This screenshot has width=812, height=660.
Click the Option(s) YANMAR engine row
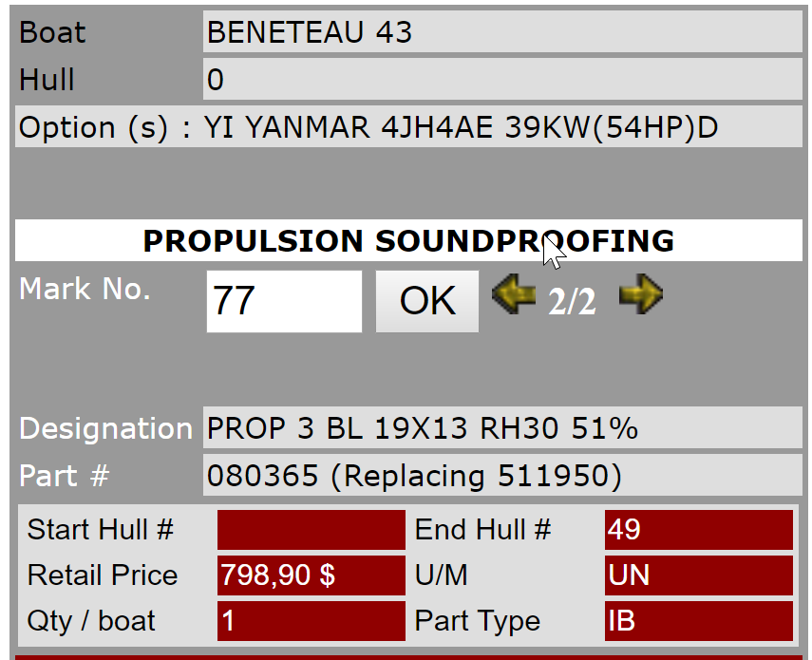pos(408,127)
